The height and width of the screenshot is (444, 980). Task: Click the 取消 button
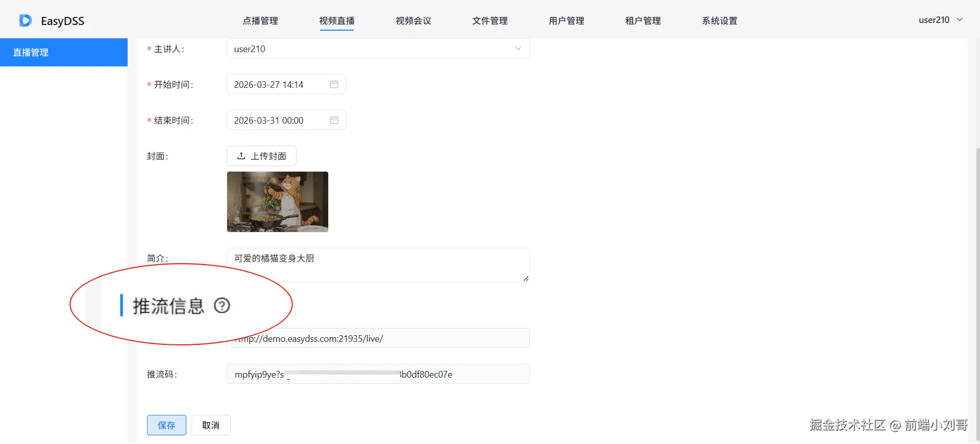tap(211, 425)
